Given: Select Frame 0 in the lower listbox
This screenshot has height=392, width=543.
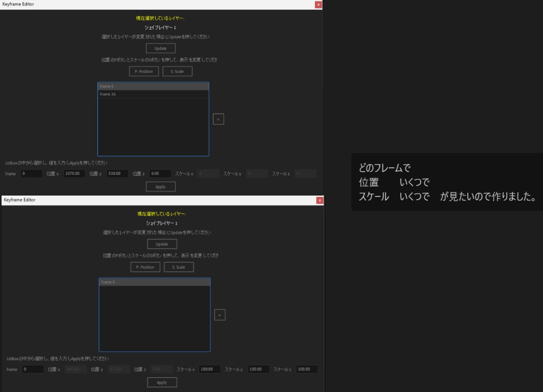Looking at the screenshot, I should 154,282.
